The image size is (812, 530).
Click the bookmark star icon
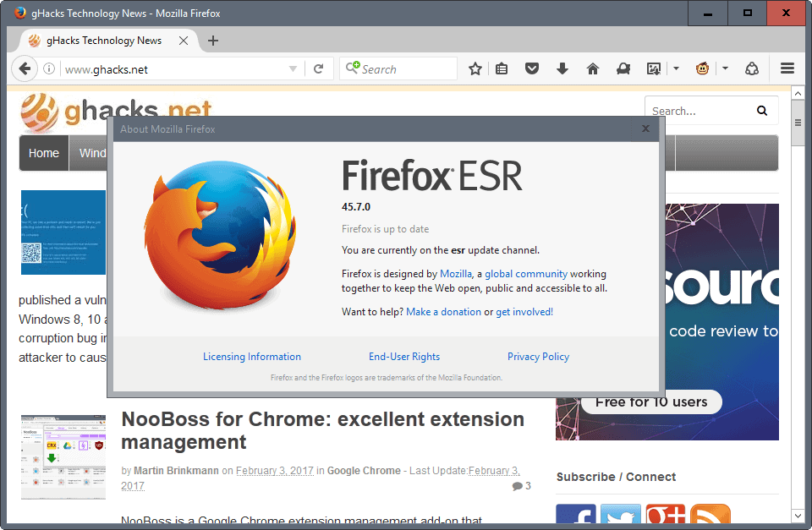pyautogui.click(x=475, y=69)
